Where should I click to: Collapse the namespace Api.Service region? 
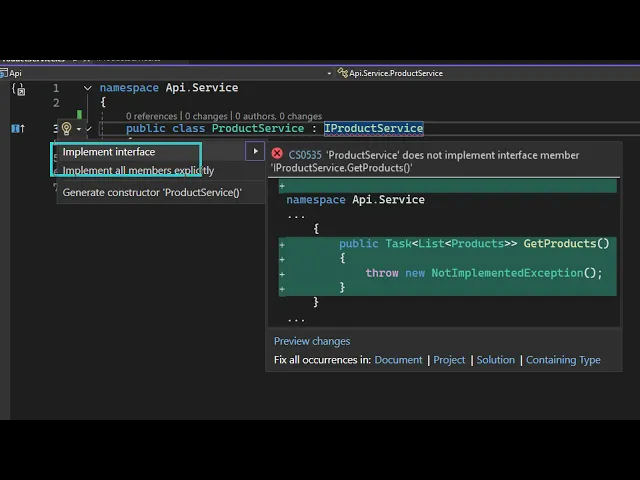(87, 88)
